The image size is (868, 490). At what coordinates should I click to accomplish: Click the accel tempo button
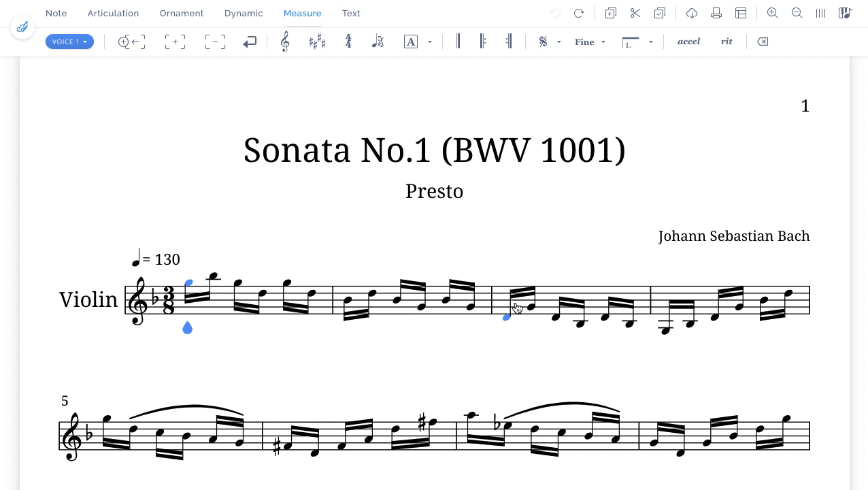pos(688,42)
